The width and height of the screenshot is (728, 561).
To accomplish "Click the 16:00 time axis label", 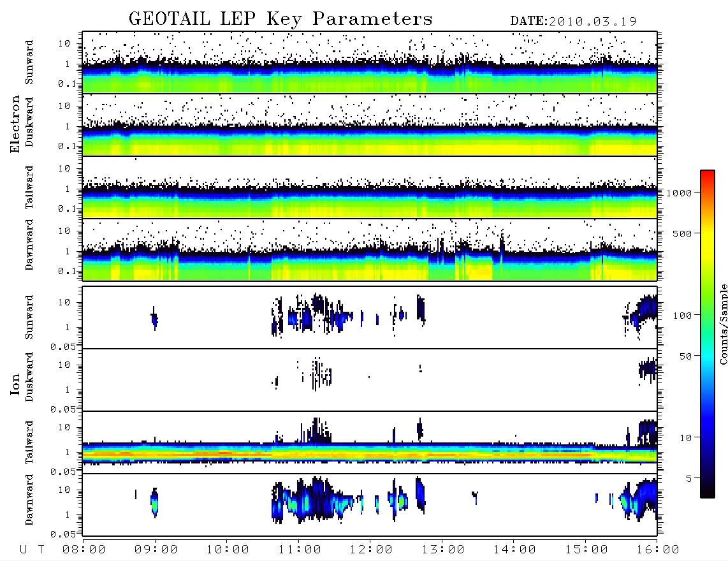I will pos(658,550).
